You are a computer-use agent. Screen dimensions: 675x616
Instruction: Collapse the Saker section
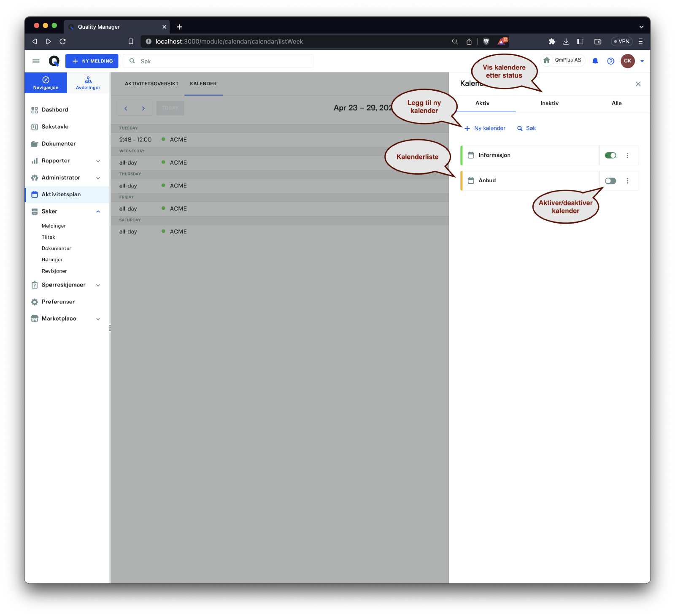click(x=98, y=212)
